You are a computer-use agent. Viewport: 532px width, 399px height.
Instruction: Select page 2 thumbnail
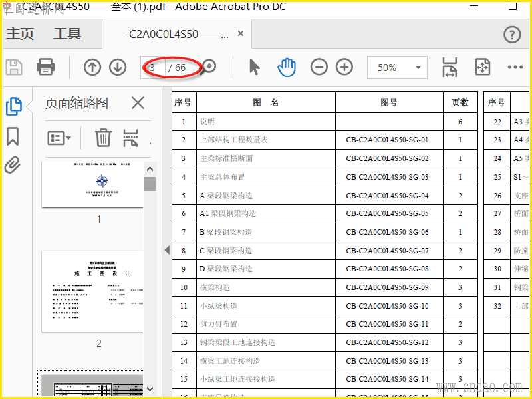point(92,291)
